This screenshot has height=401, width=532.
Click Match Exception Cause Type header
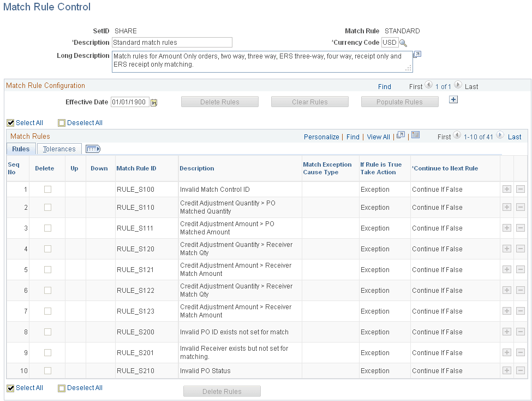(327, 168)
